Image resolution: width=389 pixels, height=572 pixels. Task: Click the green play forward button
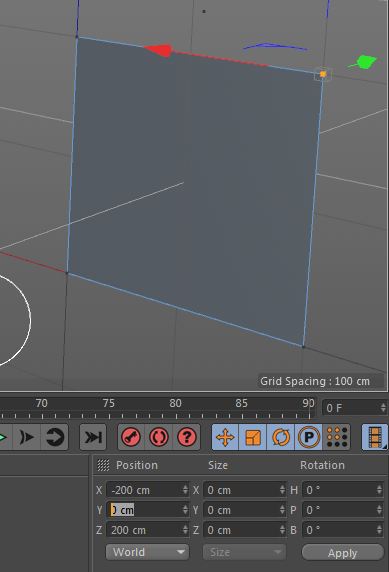(x=4, y=437)
